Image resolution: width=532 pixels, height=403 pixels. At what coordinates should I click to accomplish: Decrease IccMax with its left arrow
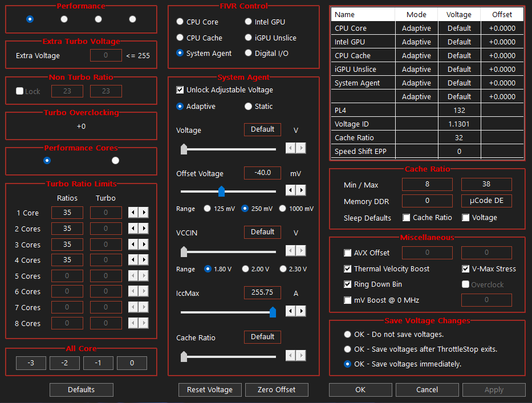click(x=290, y=311)
